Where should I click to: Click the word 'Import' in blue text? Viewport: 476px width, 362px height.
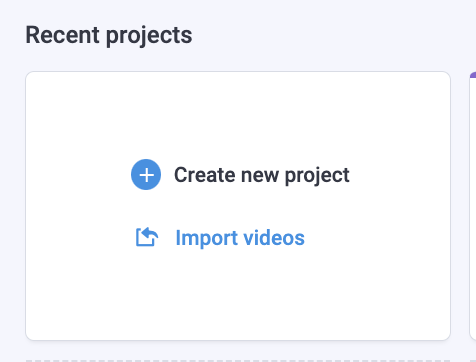tap(207, 238)
